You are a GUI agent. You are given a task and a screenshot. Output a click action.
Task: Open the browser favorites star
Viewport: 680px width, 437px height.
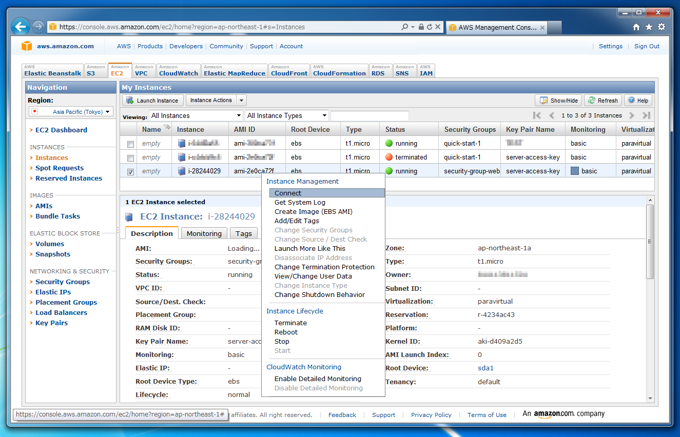[x=649, y=27]
